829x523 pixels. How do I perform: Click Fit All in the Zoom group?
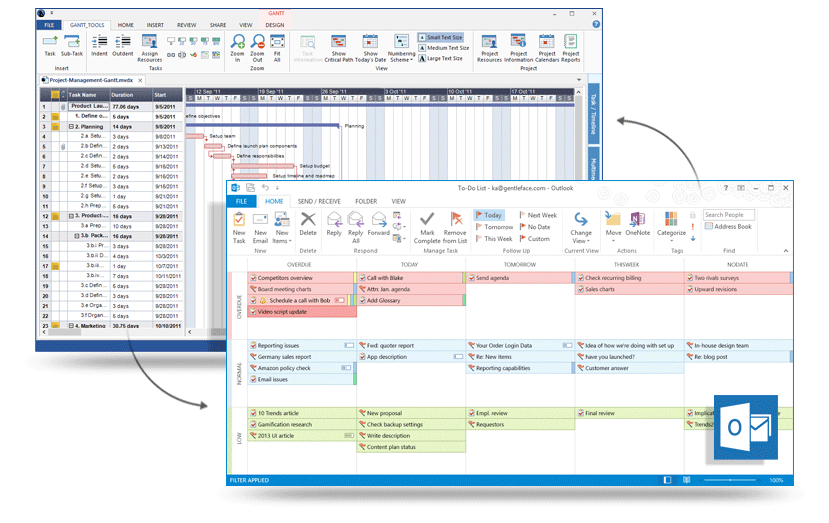coord(277,48)
